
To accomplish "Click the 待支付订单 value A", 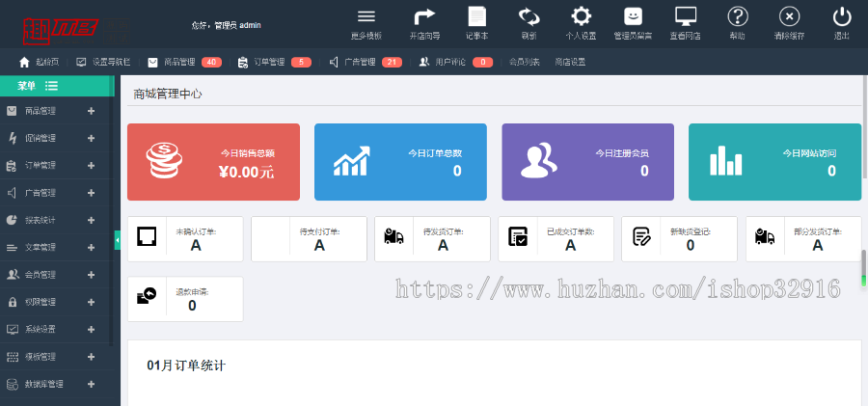I will coord(319,245).
